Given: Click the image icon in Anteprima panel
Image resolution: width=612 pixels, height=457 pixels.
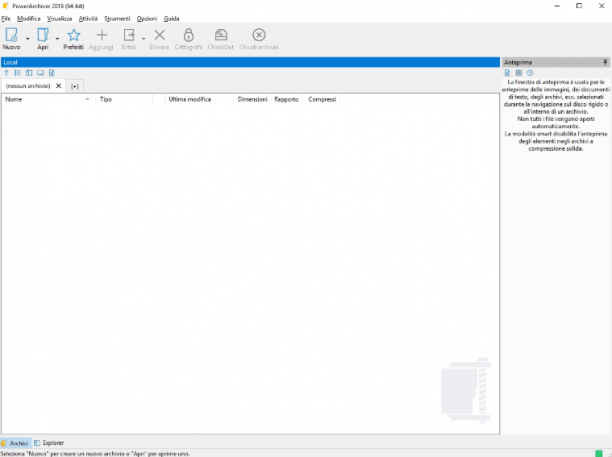Looking at the screenshot, I should coord(518,73).
